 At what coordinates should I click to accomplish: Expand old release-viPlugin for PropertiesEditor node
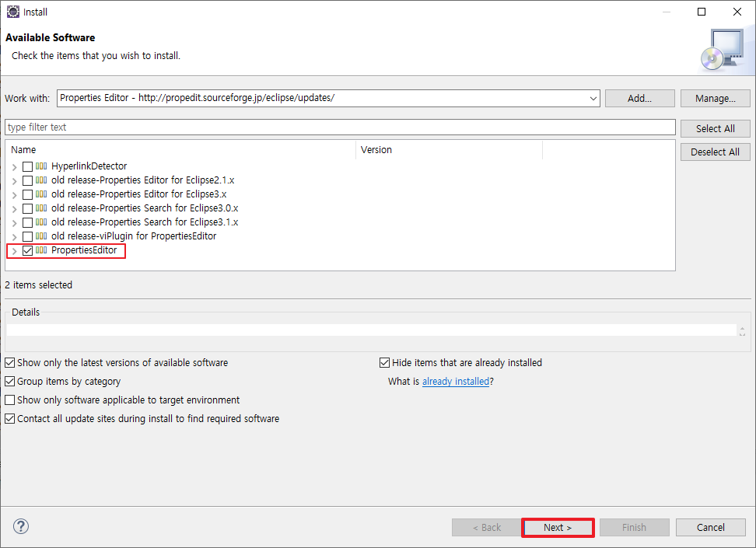click(x=15, y=237)
